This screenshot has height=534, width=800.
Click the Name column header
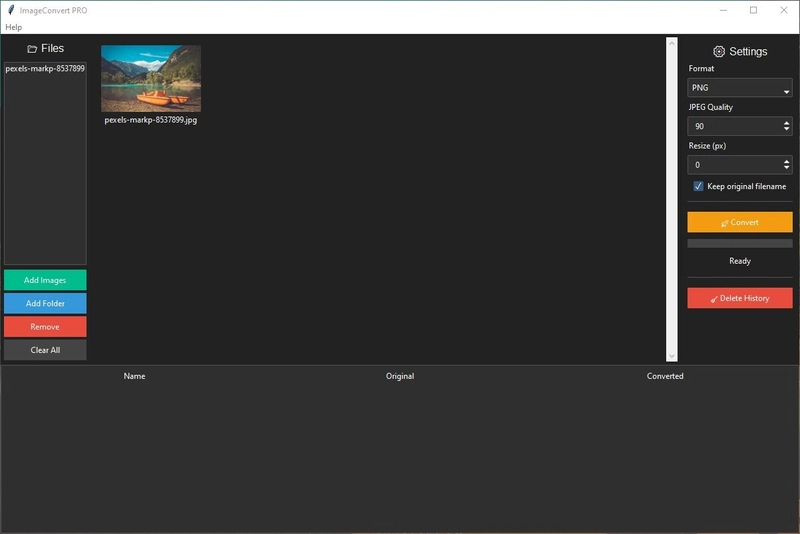(x=134, y=376)
